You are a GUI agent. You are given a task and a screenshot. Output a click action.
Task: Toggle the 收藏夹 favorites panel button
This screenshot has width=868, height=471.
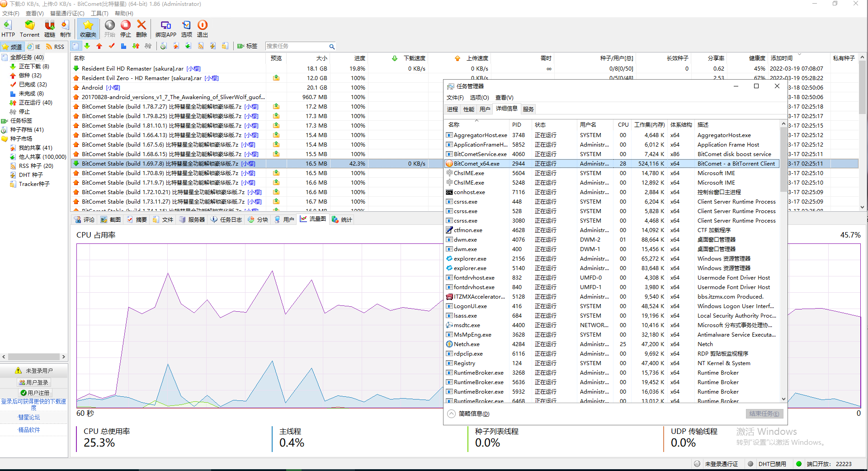pyautogui.click(x=88, y=29)
